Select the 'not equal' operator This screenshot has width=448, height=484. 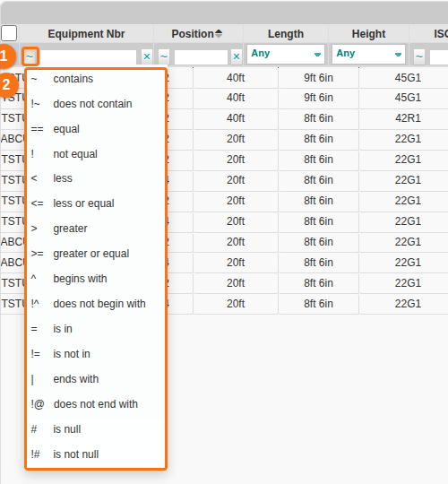96,154
